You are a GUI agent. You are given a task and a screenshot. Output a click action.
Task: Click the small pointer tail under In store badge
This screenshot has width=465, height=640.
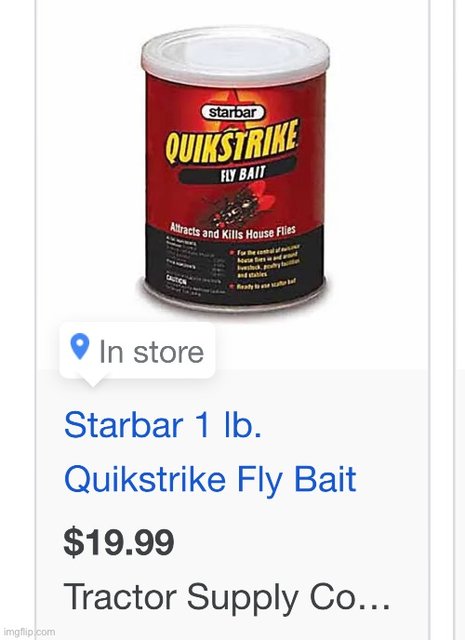coord(92,381)
